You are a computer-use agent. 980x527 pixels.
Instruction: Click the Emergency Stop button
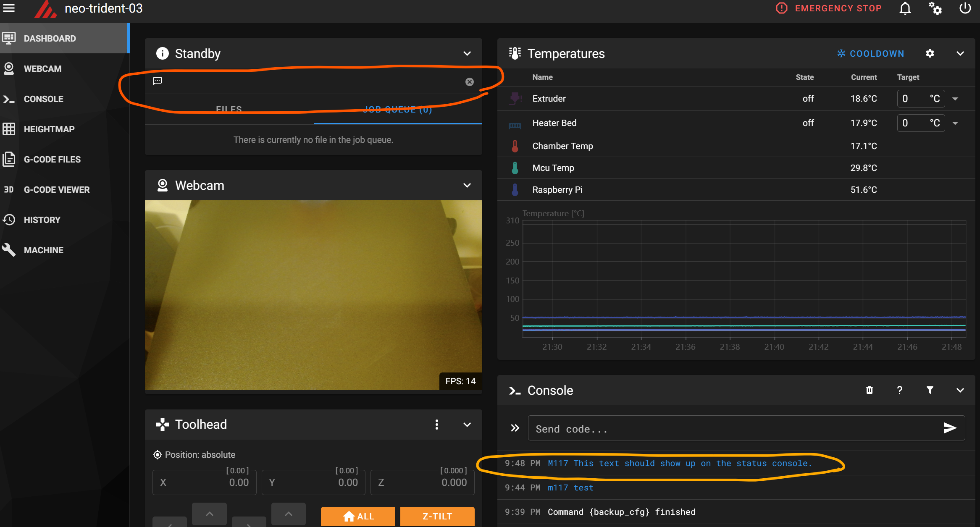pyautogui.click(x=828, y=8)
